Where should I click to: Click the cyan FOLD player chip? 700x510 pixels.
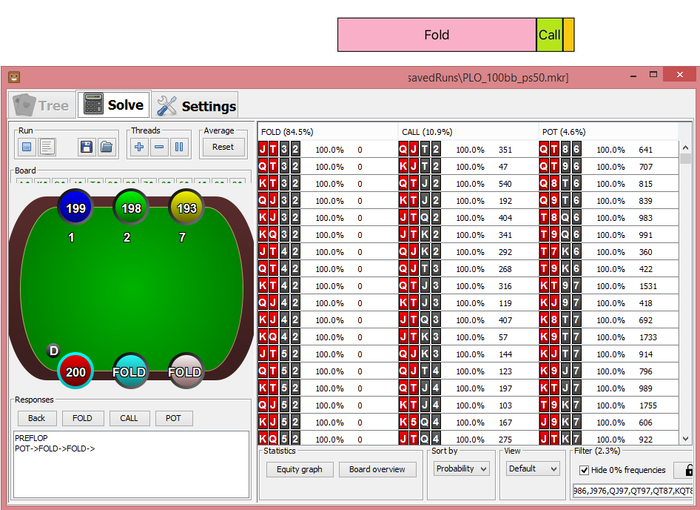coord(130,371)
